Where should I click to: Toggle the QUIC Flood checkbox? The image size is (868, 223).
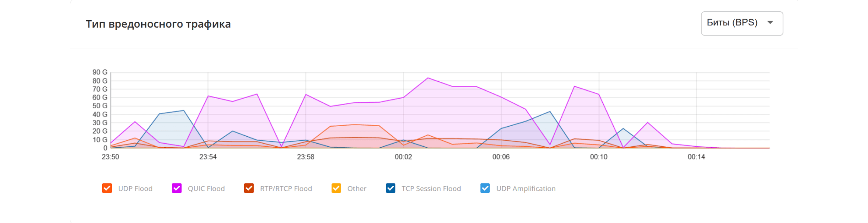[177, 188]
